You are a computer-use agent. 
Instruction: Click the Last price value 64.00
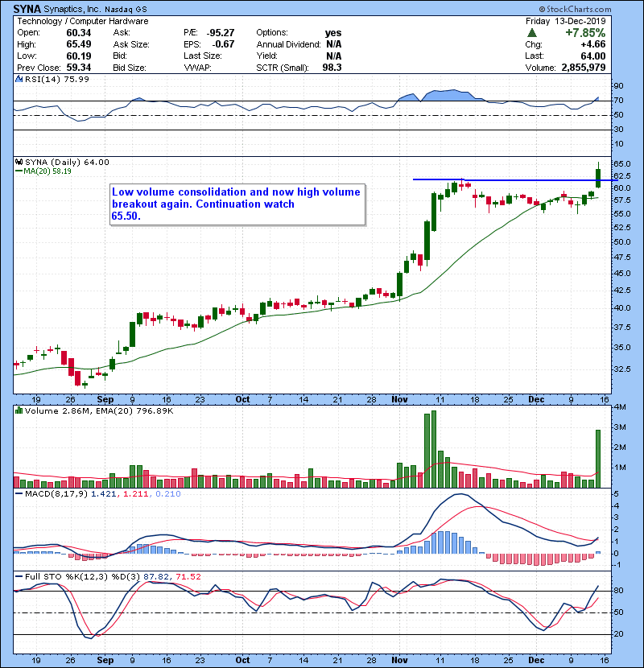592,56
